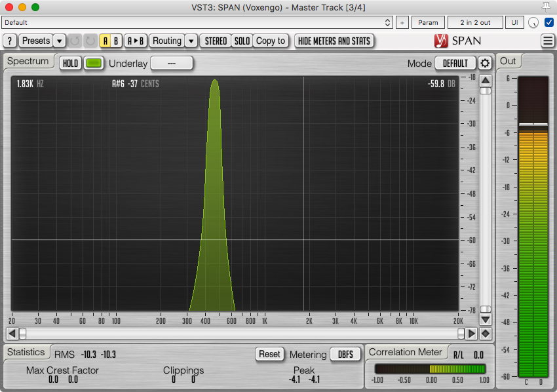Toggle the green spectrum enable button
557x392 pixels.
point(94,64)
